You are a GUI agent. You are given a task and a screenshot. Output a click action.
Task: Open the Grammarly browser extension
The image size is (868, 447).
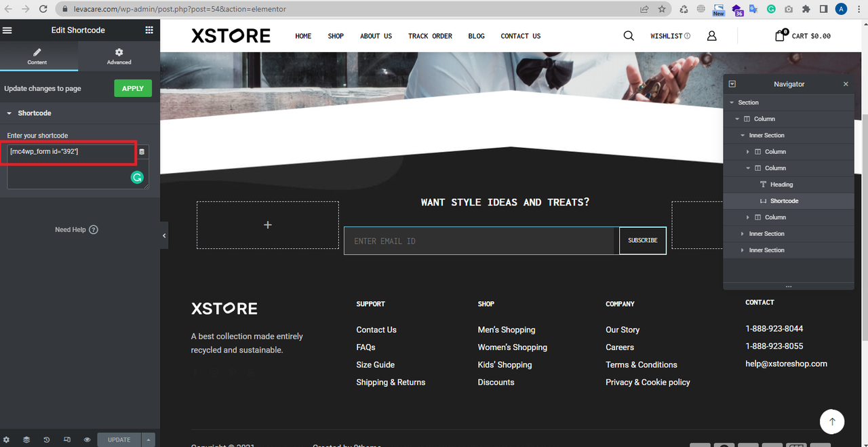(771, 9)
